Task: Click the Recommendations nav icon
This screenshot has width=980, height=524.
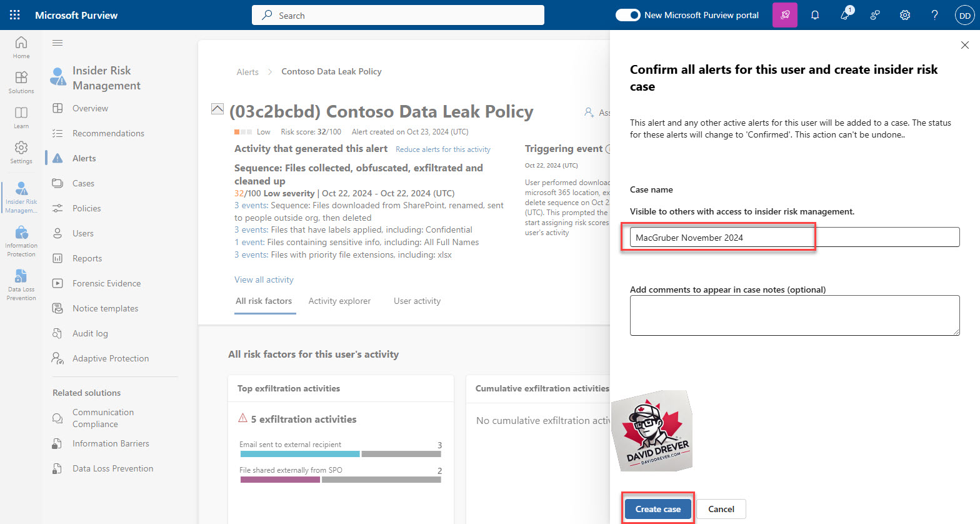Action: point(57,133)
